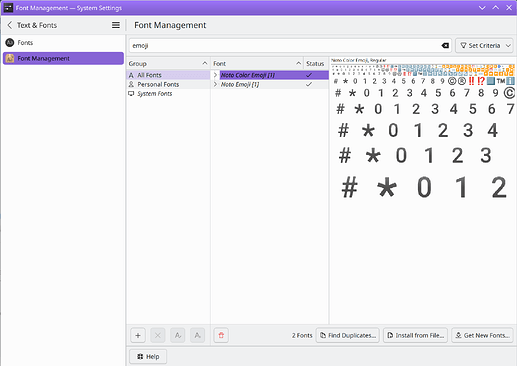The image size is (517, 366).
Task: Open the Help button
Action: [x=148, y=357]
